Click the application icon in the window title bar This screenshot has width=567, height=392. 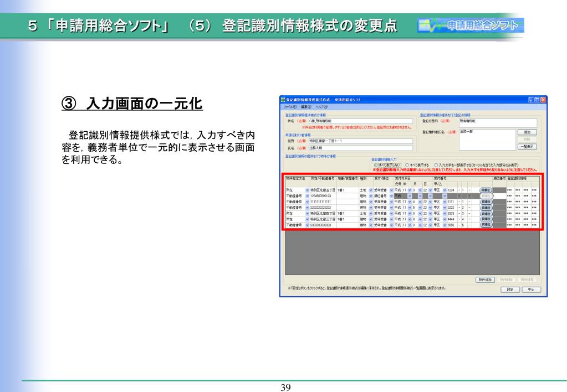pyautogui.click(x=283, y=100)
